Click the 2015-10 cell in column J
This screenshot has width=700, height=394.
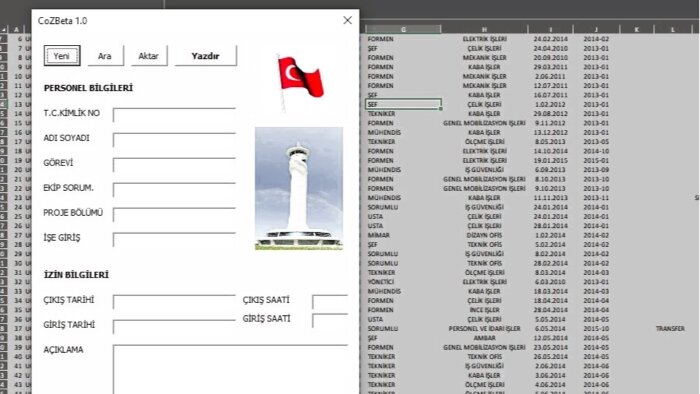596,328
